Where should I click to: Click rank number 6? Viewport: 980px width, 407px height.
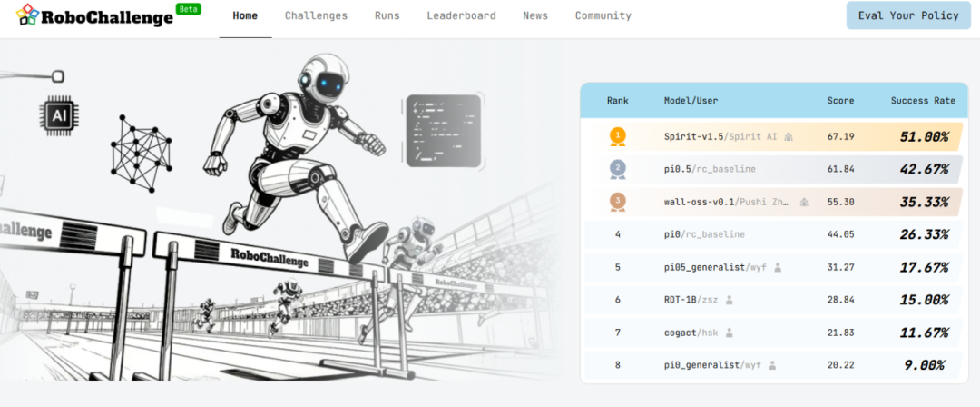click(618, 299)
